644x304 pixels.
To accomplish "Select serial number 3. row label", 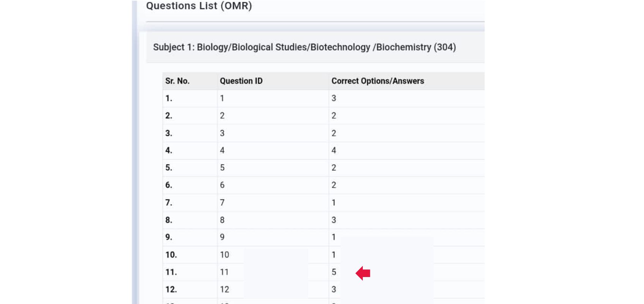I will [x=169, y=133].
